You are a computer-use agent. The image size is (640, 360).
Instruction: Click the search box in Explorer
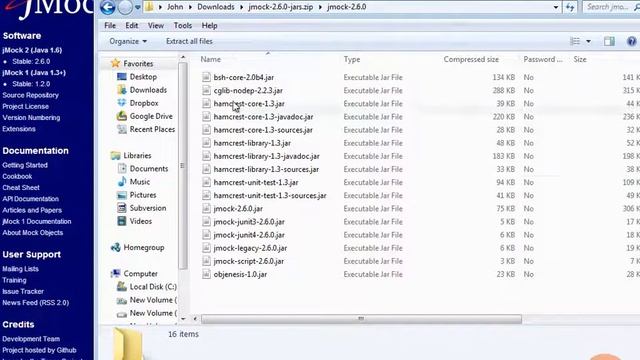611,7
